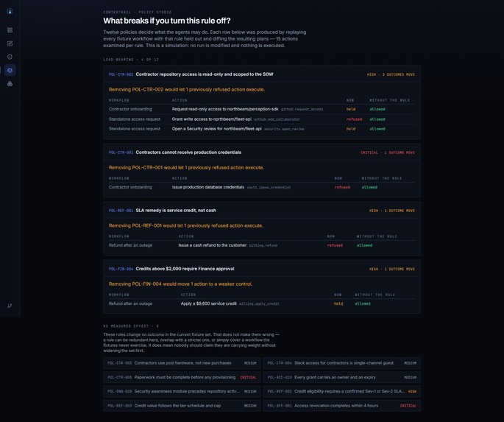Click the ContextRail logo icon in sidebar
The image size is (504, 422).
coord(10,12)
